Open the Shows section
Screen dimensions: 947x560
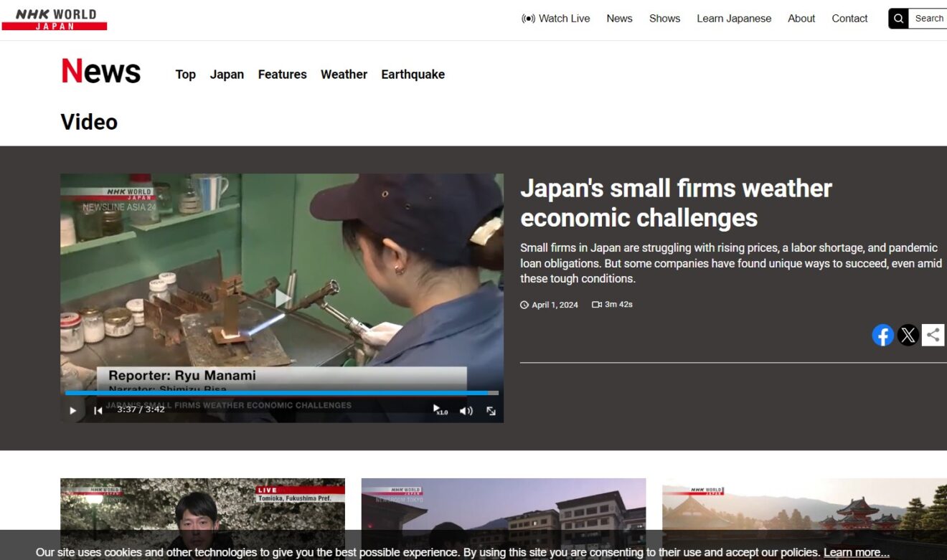coord(664,18)
